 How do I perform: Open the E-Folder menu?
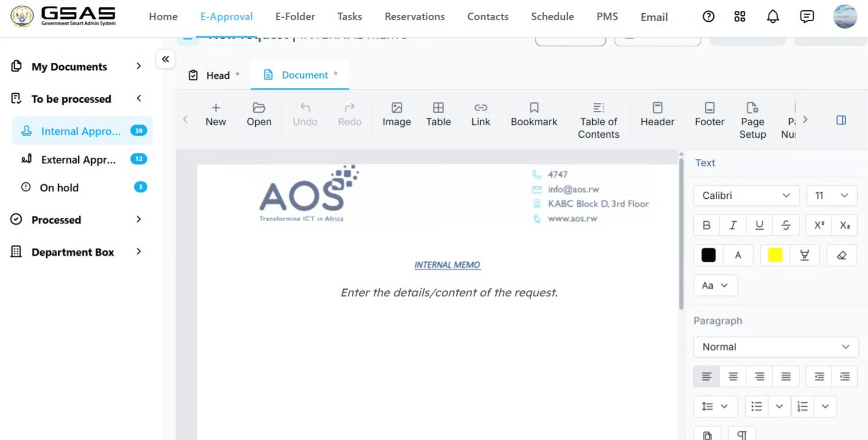(295, 17)
